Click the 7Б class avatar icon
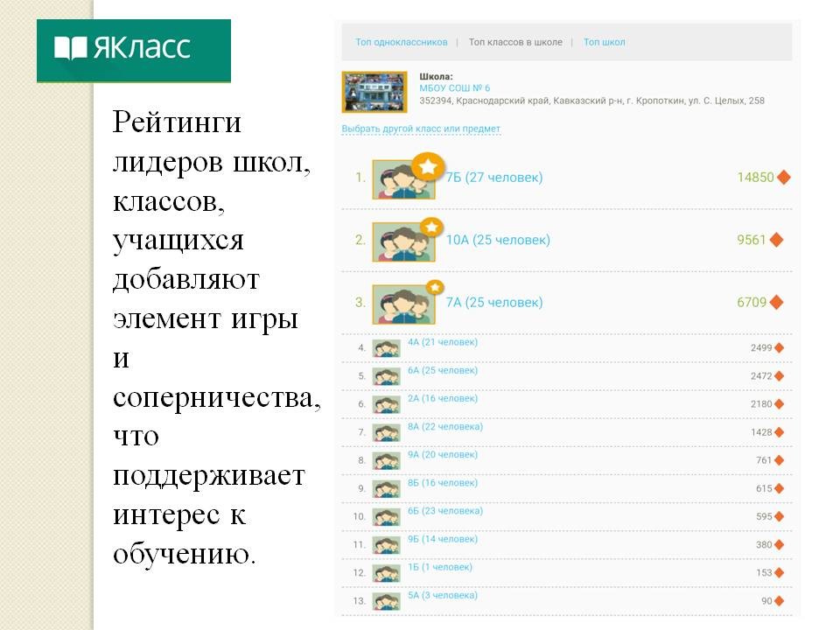This screenshot has height=630, width=840. (x=402, y=178)
